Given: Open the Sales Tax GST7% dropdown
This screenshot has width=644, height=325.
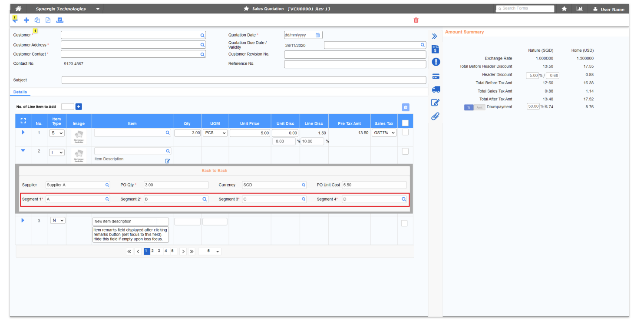Looking at the screenshot, I should tap(384, 133).
